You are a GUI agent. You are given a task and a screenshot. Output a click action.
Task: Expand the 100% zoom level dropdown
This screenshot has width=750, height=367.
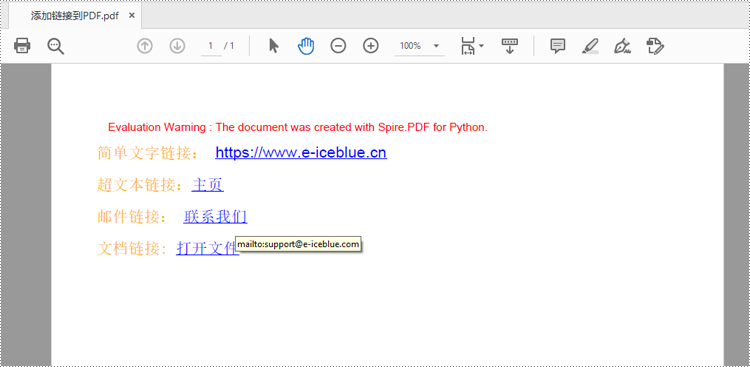(436, 46)
